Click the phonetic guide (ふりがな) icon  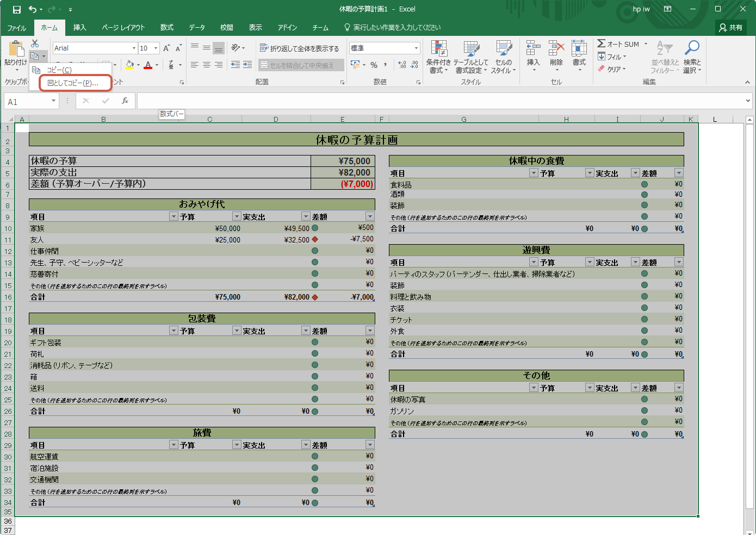(171, 65)
